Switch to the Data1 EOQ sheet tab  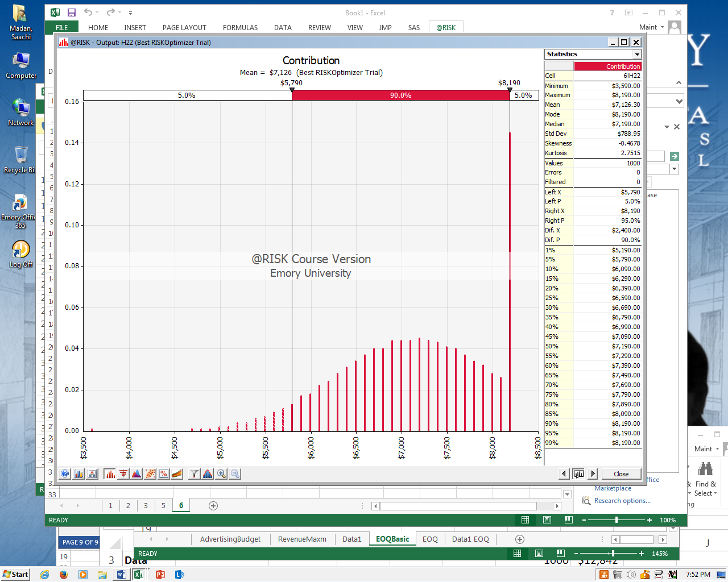pos(470,539)
